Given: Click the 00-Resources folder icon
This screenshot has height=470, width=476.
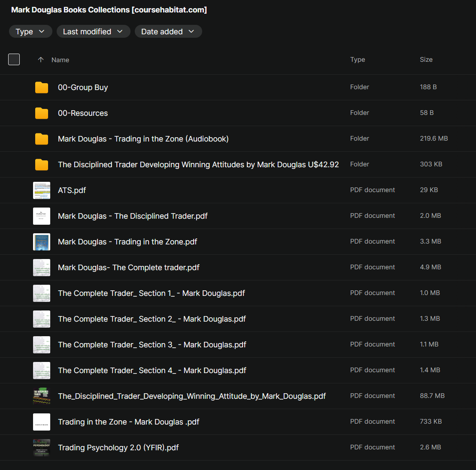Looking at the screenshot, I should (x=42, y=113).
